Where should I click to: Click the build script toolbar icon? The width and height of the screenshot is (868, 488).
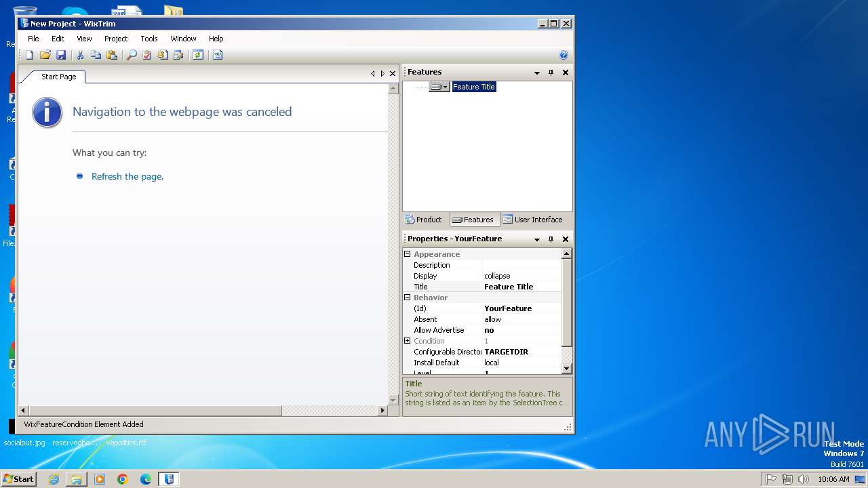pos(163,55)
